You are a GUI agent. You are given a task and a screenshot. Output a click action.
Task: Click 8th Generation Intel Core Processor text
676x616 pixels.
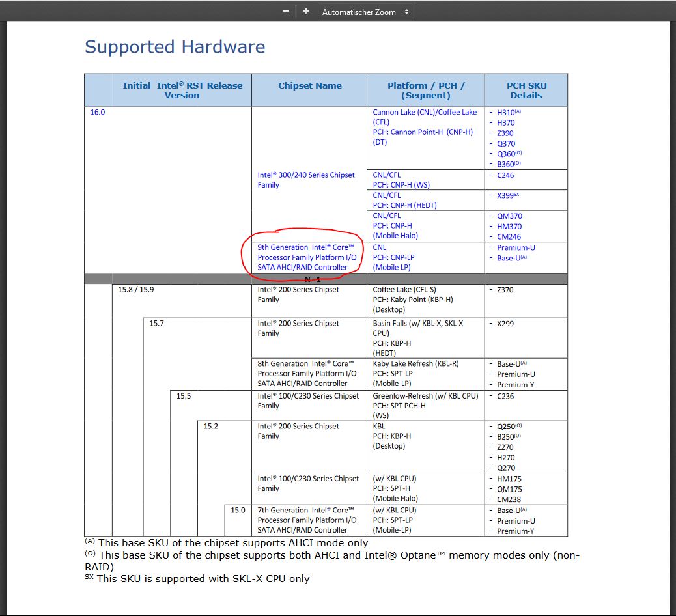point(307,374)
